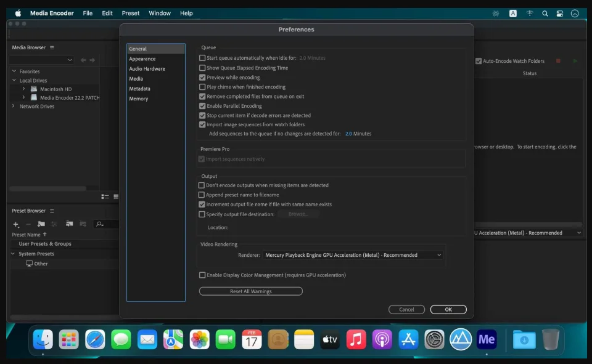Open Photos from the dock
Screen dimensions: 592x364
pos(199,339)
